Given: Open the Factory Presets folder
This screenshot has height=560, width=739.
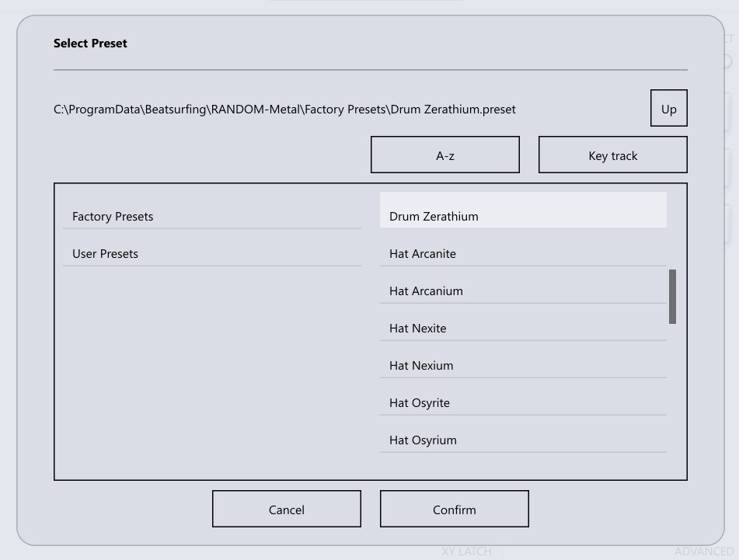Looking at the screenshot, I should (113, 217).
